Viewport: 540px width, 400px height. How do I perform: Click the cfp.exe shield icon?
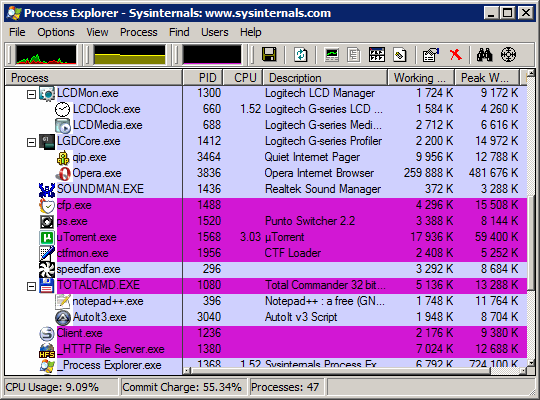coord(47,206)
